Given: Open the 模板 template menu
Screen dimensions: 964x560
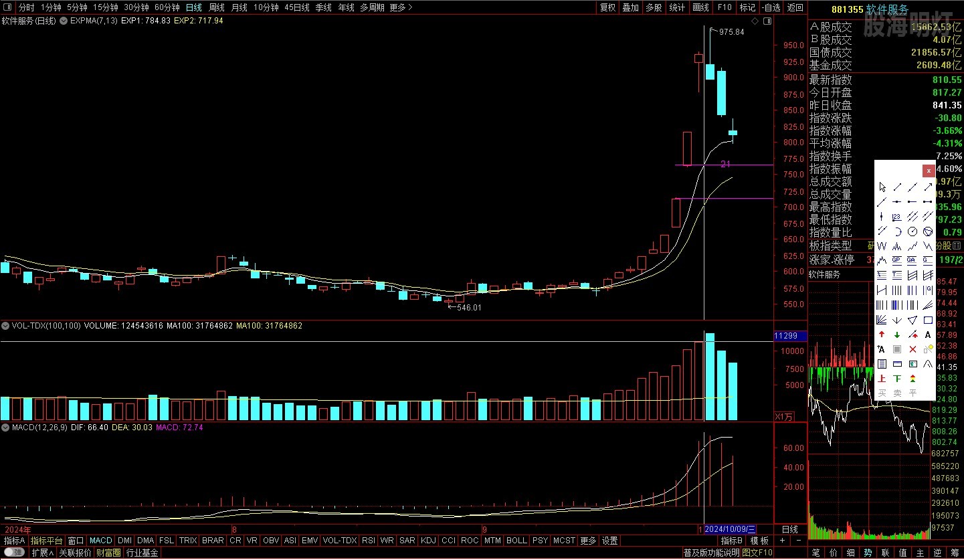Looking at the screenshot, I should pyautogui.click(x=759, y=541).
